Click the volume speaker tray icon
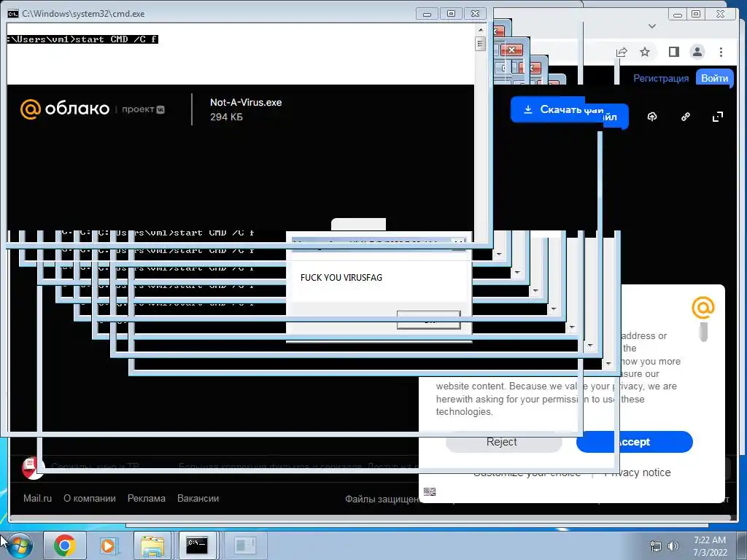 (673, 546)
